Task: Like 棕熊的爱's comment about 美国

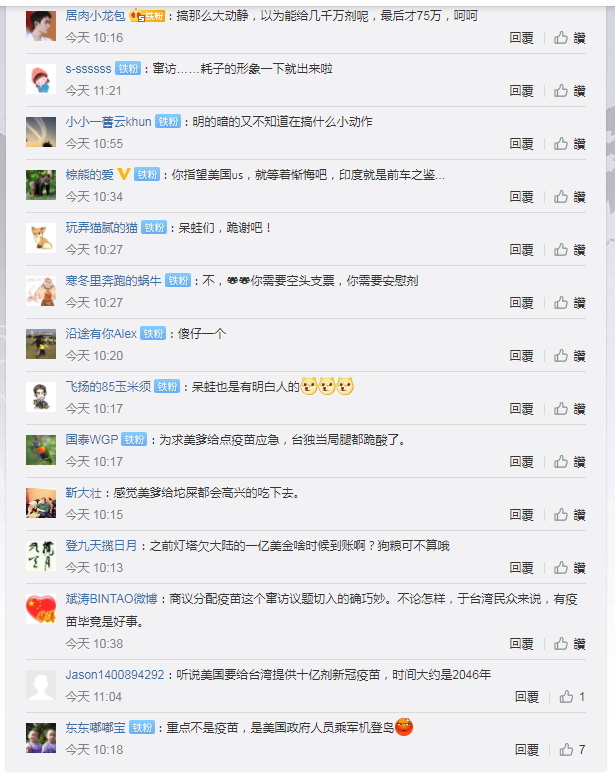Action: coord(569,197)
